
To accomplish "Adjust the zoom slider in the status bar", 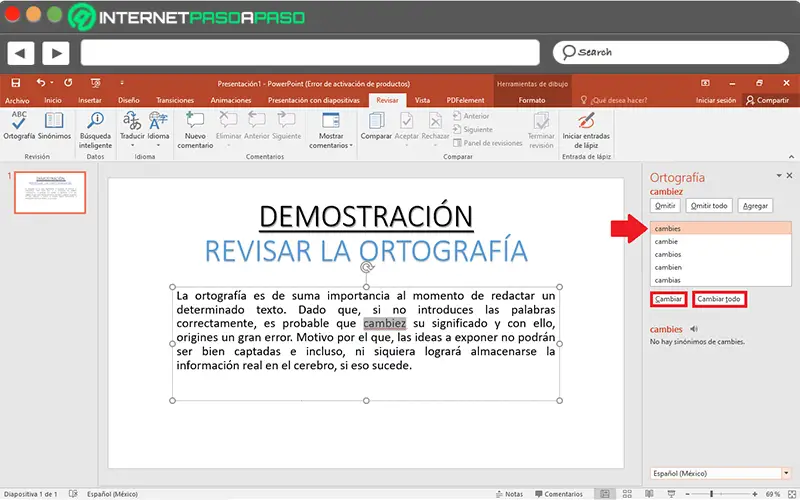I will (x=712, y=494).
